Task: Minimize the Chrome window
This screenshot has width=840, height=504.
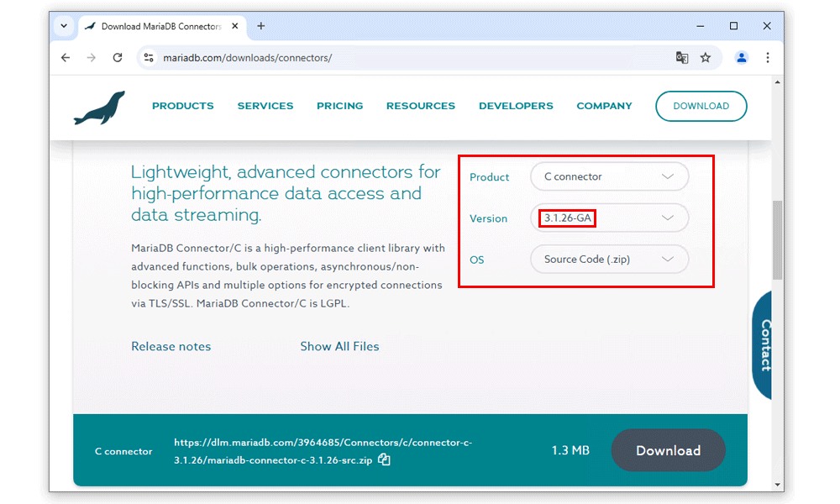Action: point(701,26)
